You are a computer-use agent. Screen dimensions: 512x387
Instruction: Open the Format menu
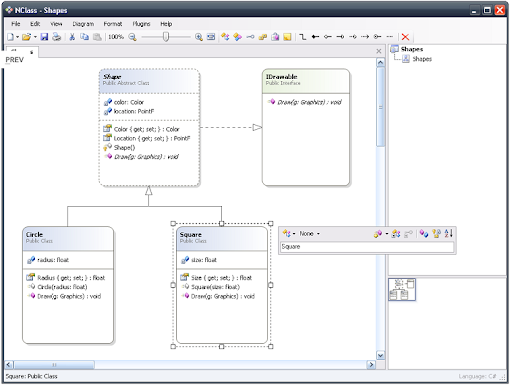pyautogui.click(x=113, y=24)
